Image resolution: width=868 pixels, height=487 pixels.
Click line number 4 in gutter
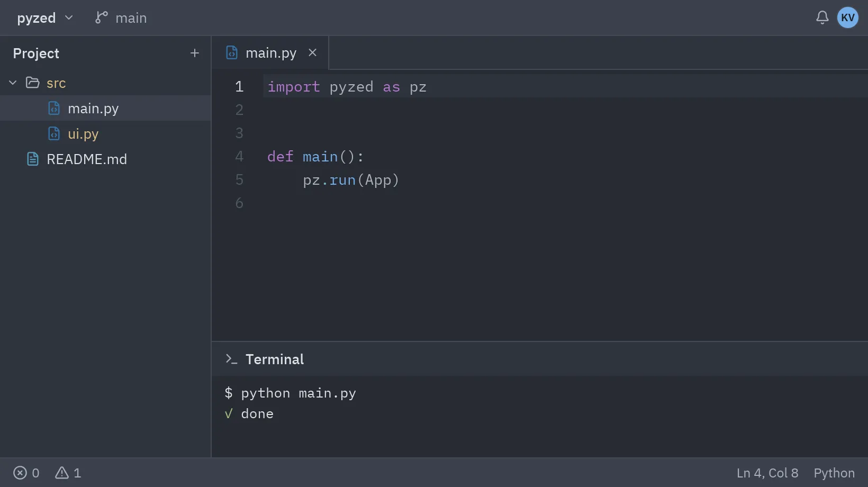[239, 156]
